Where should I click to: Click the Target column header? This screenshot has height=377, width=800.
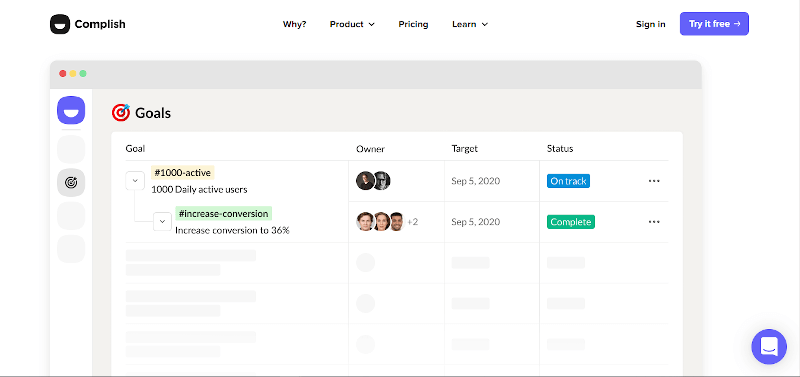464,149
